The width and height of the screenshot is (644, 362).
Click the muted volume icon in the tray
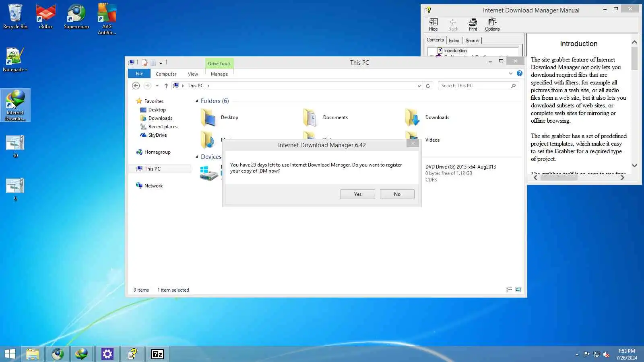click(x=606, y=354)
